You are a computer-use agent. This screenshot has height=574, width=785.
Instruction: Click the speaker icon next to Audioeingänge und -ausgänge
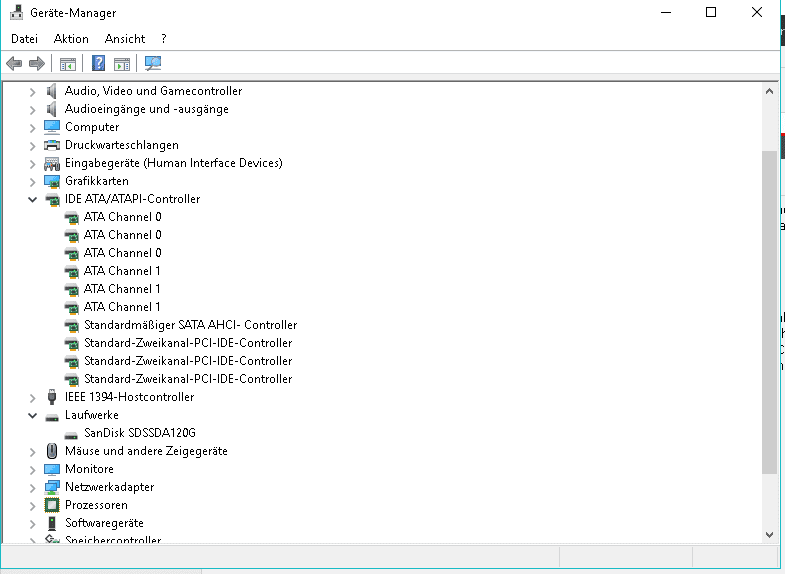(52, 109)
